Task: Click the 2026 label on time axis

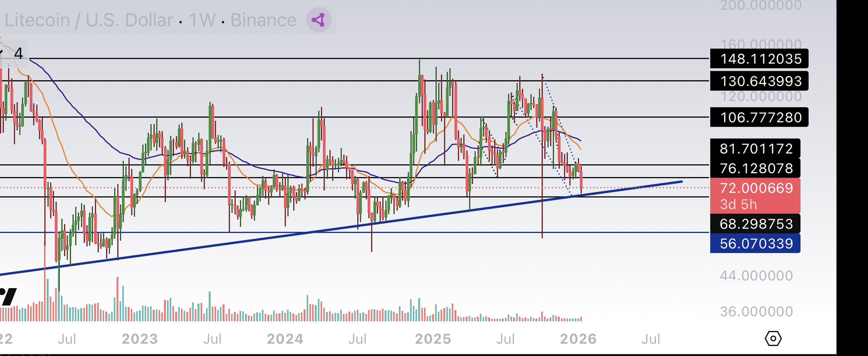Action: tap(578, 339)
